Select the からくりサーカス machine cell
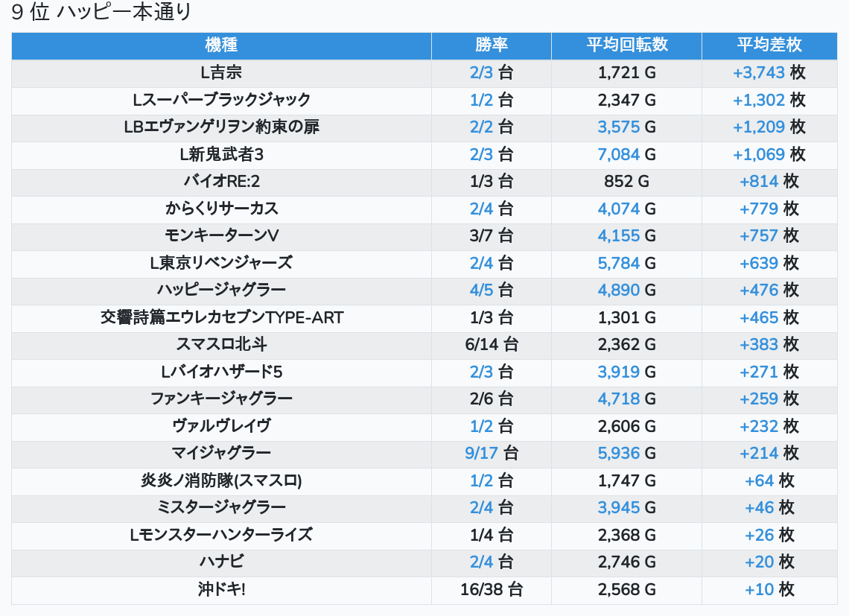 tap(221, 209)
